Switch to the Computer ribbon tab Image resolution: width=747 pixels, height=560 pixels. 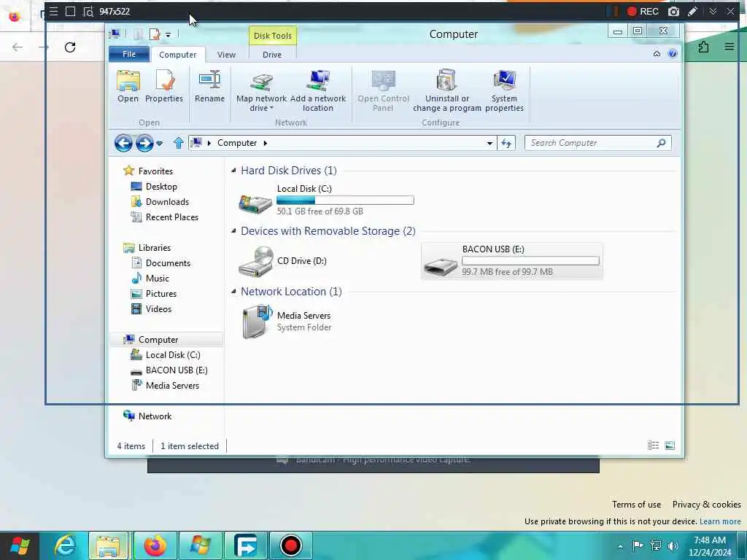178,55
